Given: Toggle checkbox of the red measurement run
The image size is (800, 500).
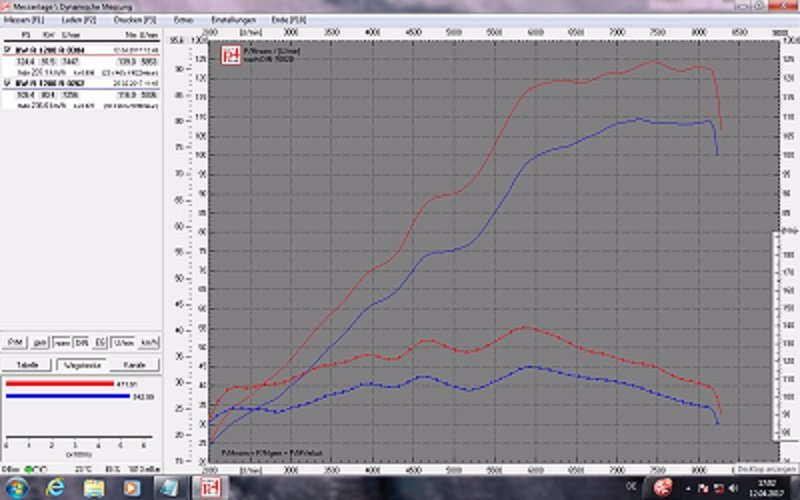Looking at the screenshot, I should tap(8, 50).
